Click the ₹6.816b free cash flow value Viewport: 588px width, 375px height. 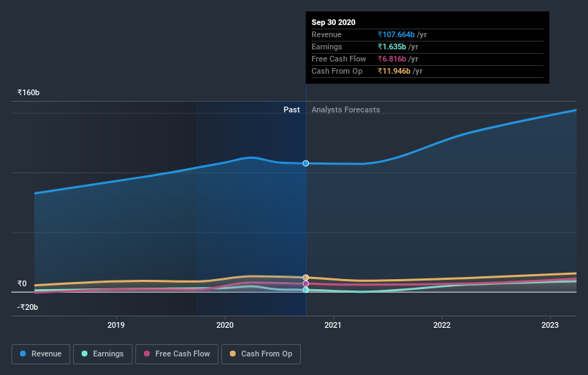pos(392,59)
